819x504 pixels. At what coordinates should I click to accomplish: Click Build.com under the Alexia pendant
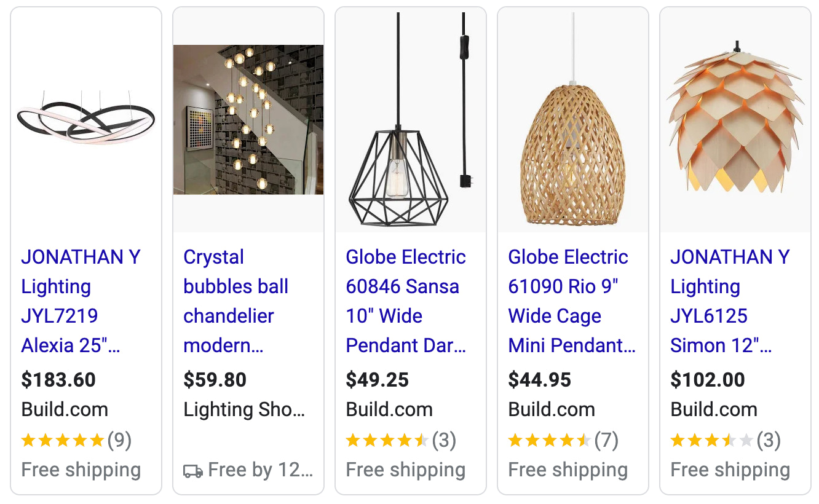[64, 409]
